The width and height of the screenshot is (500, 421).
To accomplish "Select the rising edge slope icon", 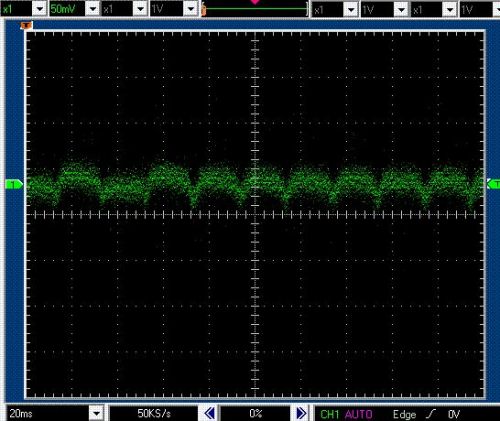I will [x=431, y=414].
